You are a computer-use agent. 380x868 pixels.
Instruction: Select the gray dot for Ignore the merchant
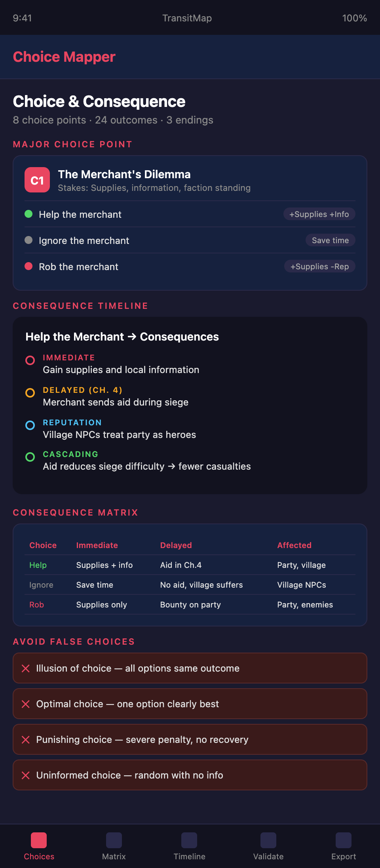point(28,240)
